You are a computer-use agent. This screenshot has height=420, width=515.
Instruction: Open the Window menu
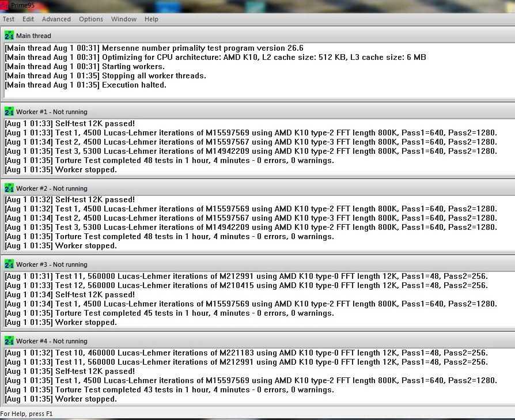(124, 19)
